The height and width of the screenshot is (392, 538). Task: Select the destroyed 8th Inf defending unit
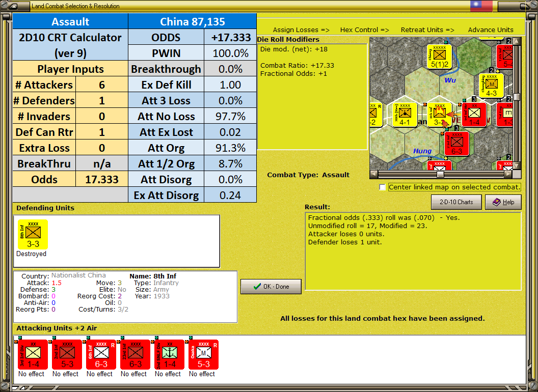click(33, 235)
